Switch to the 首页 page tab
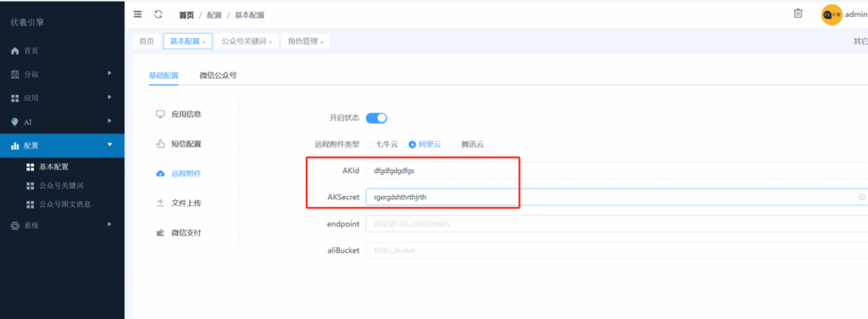868x319 pixels. point(147,42)
